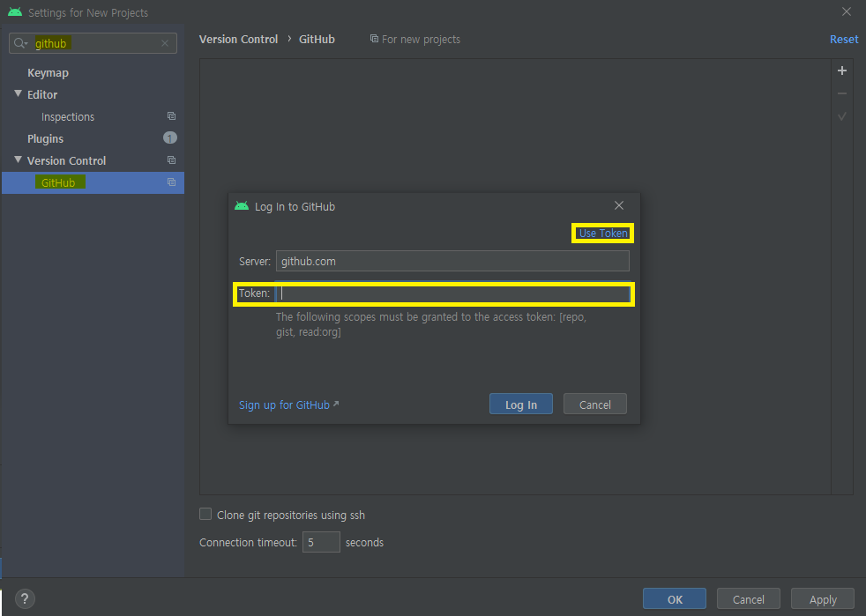
Task: Click the copy icon beside Inspections
Action: [171, 116]
